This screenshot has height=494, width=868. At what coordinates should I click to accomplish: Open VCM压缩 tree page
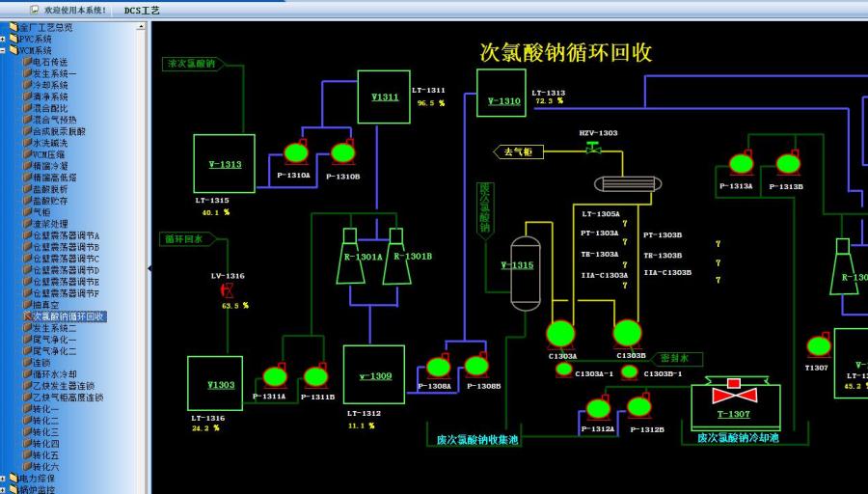[x=48, y=154]
